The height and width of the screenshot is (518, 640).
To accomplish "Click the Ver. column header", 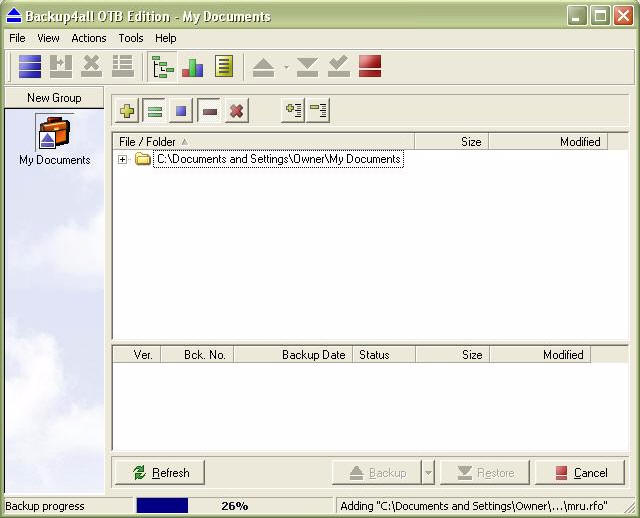I will coord(137,354).
